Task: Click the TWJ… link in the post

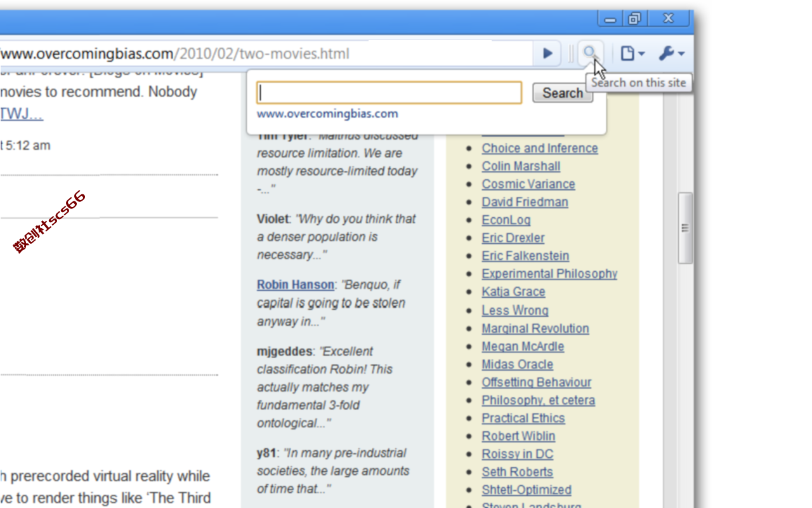Action: 22,114
